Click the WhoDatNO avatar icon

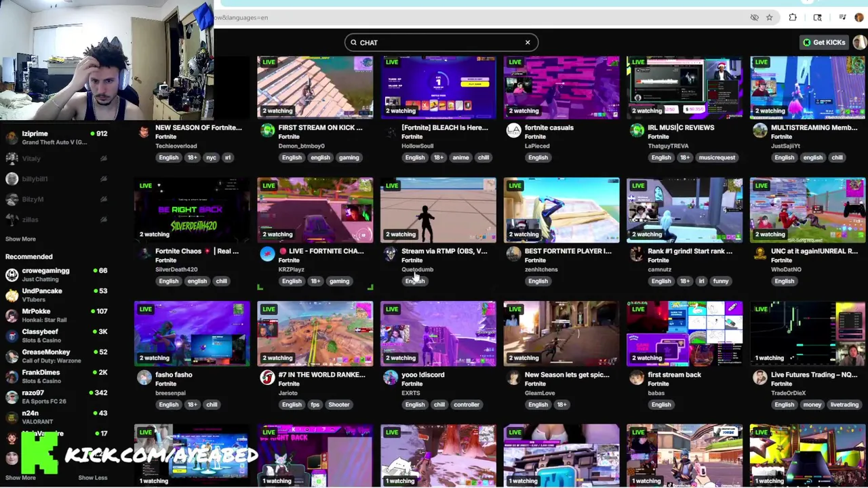click(760, 254)
